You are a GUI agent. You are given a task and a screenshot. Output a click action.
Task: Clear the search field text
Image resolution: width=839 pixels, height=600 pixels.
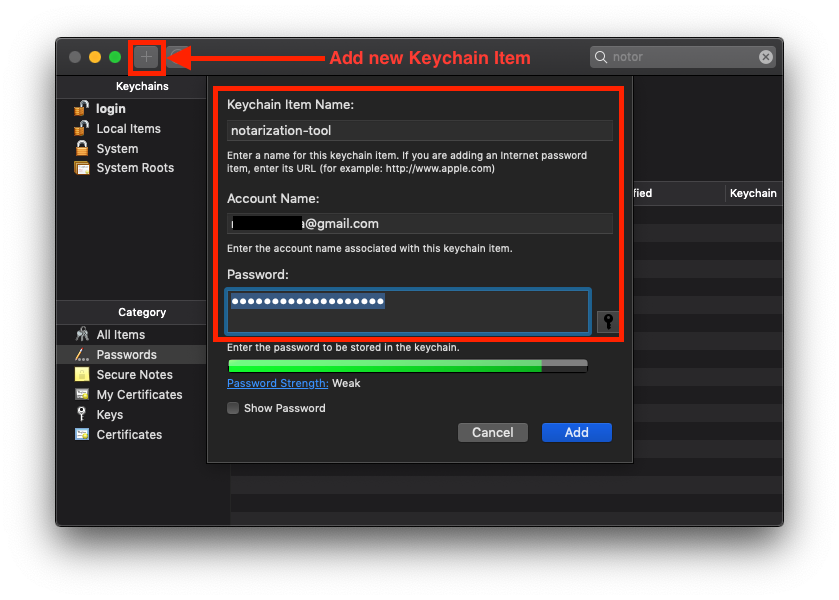point(765,57)
